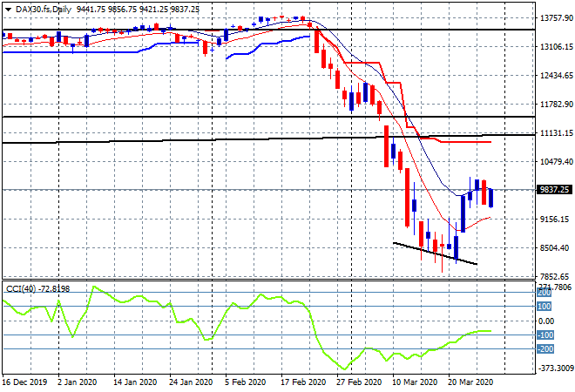
Task: Click the CCI(40) -72.8198 indicator label
Action: click(x=37, y=289)
